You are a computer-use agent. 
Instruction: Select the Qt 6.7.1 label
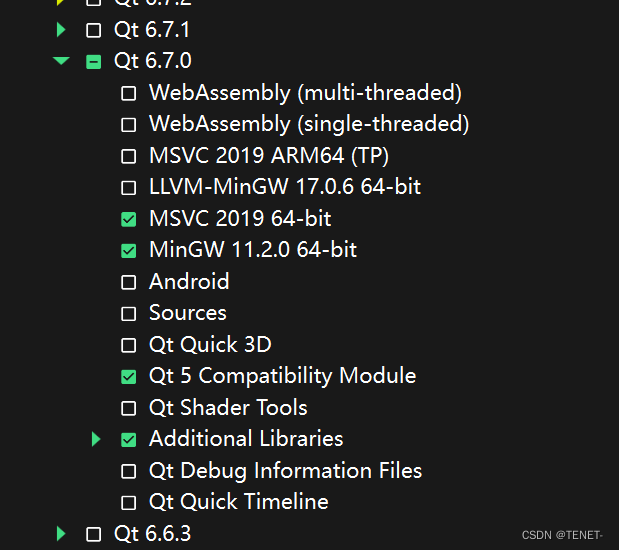pos(152,30)
